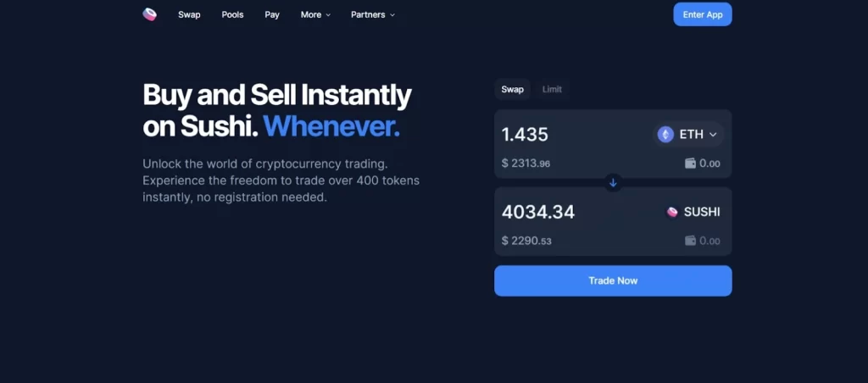This screenshot has height=383, width=868.
Task: Switch to the Swap tab
Action: [x=512, y=89]
